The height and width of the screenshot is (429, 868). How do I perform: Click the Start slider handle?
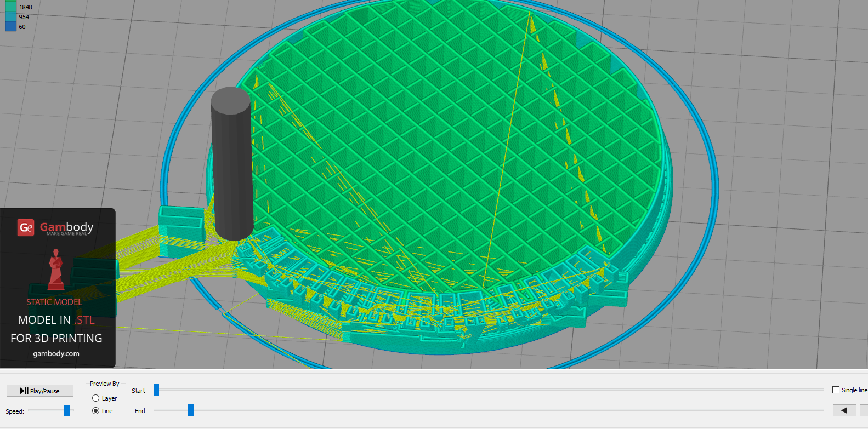coord(156,390)
